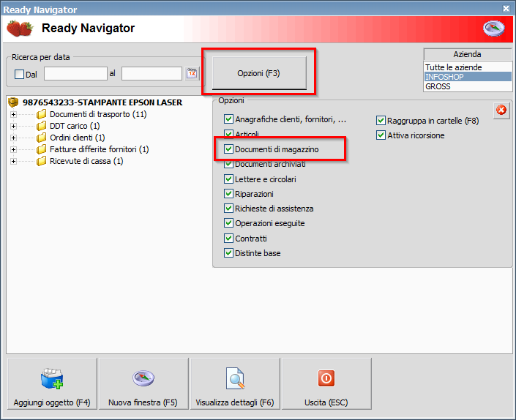Select Ricevute di cassa (1) tree label
Screen dimensions: 516x420
[x=86, y=161]
